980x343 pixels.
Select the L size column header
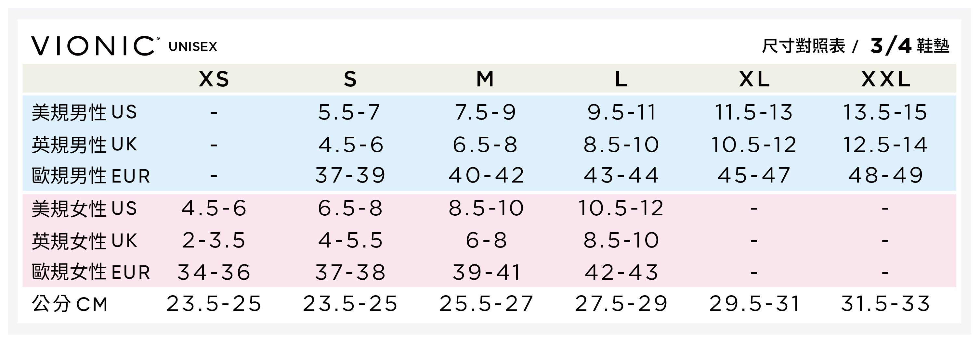click(621, 80)
